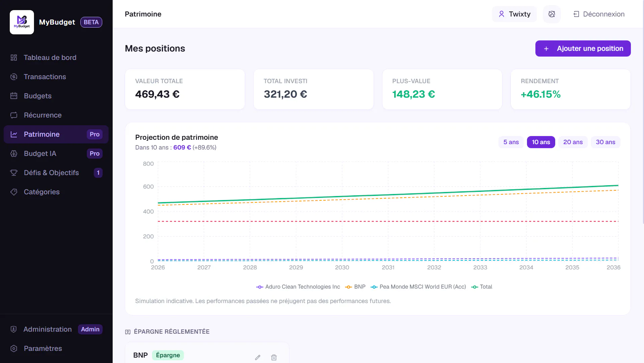This screenshot has height=363, width=644.
Task: Click the Budget IA brain icon
Action: click(14, 154)
